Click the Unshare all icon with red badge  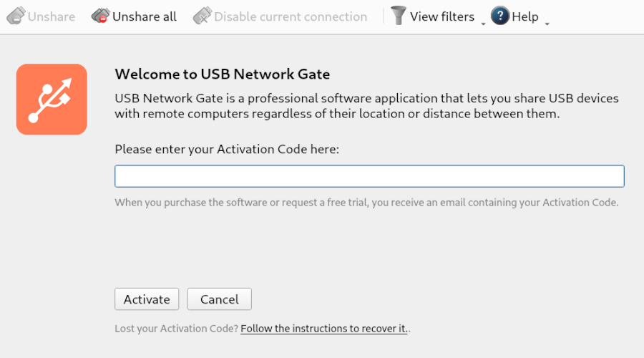pos(101,16)
